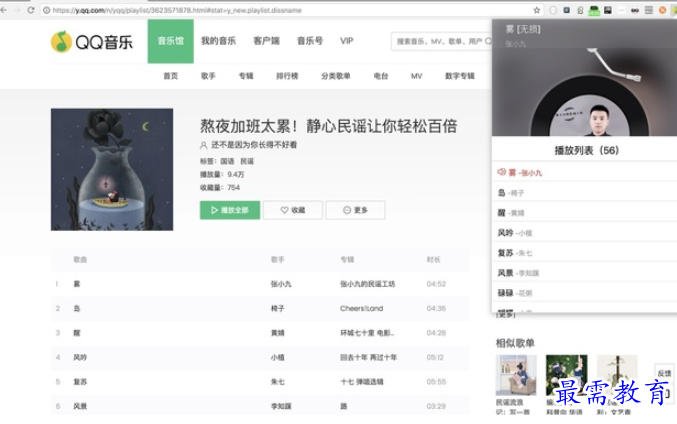Click the playlist cover artwork
Image resolution: width=677 pixels, height=424 pixels.
112,169
